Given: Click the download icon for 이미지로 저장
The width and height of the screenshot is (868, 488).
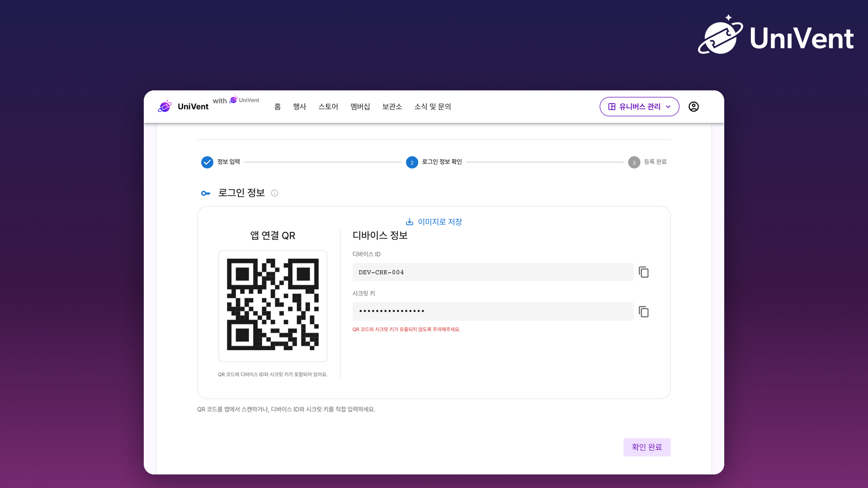Looking at the screenshot, I should (410, 222).
